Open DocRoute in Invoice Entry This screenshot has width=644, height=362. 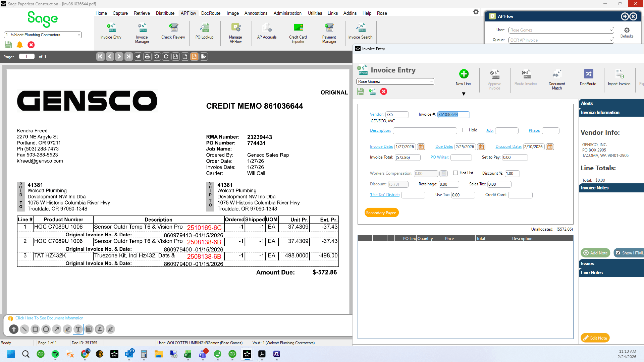[588, 77]
